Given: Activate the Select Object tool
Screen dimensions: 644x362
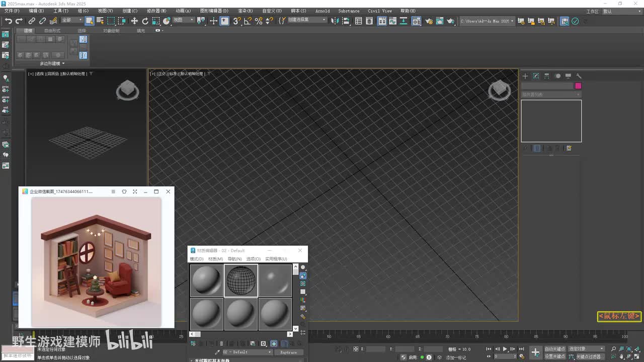Looking at the screenshot, I should (89, 21).
